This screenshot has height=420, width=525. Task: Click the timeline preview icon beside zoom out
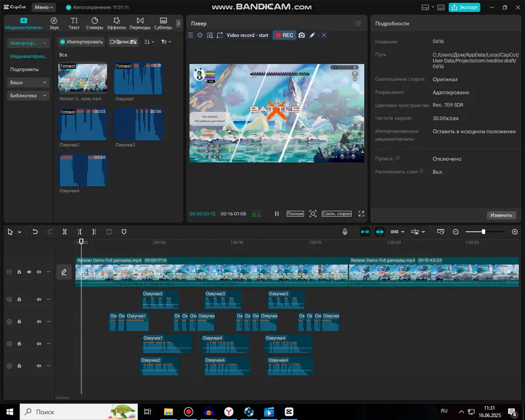pos(440,232)
